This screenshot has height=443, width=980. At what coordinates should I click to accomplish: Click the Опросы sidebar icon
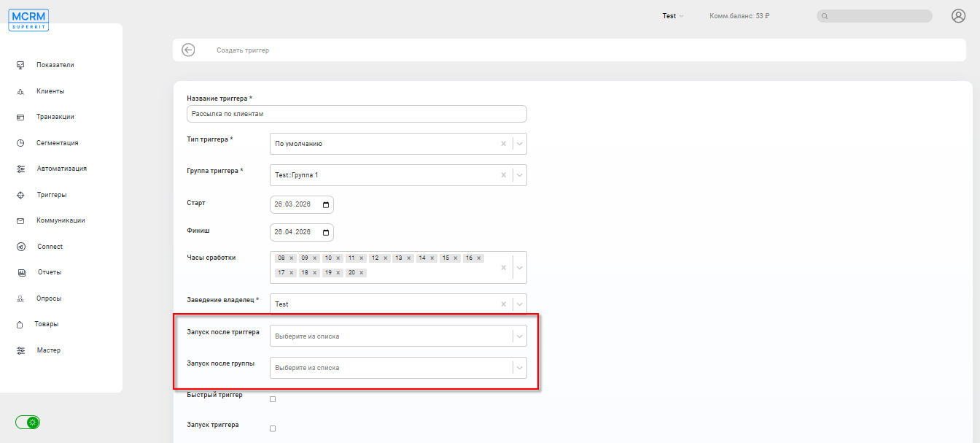coord(20,298)
